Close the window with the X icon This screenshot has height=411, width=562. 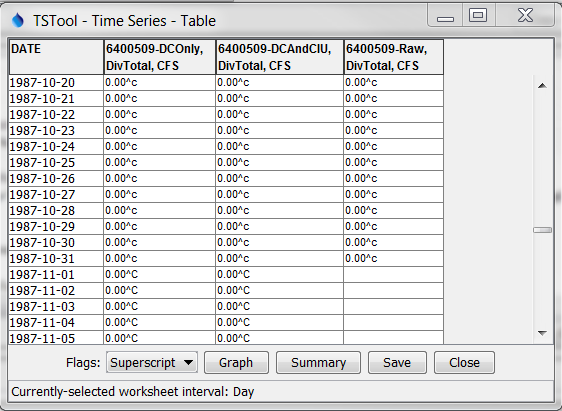click(525, 15)
